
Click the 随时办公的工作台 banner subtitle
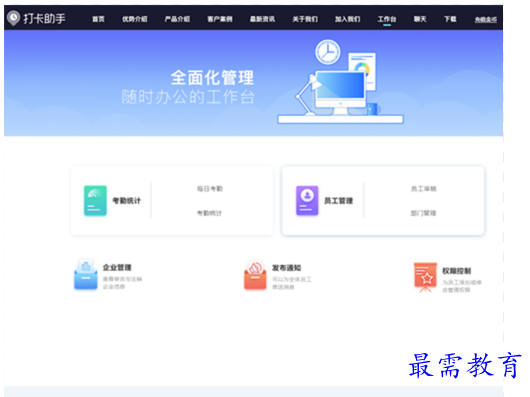188,97
